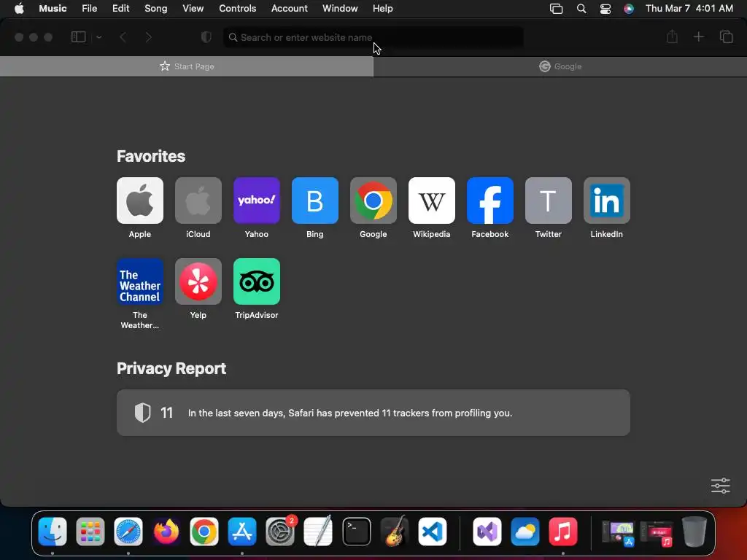Open the View menu
Image resolution: width=747 pixels, height=560 pixels.
click(x=193, y=8)
